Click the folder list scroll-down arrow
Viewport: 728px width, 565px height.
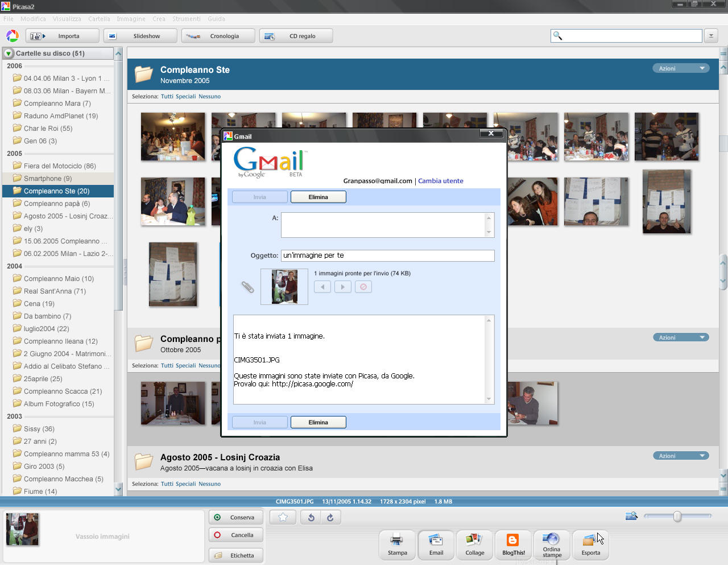118,489
